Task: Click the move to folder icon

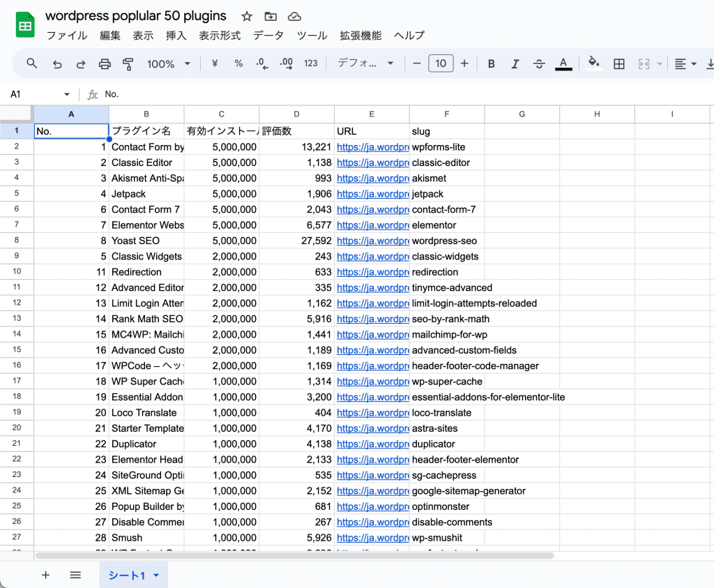Action: 271,17
